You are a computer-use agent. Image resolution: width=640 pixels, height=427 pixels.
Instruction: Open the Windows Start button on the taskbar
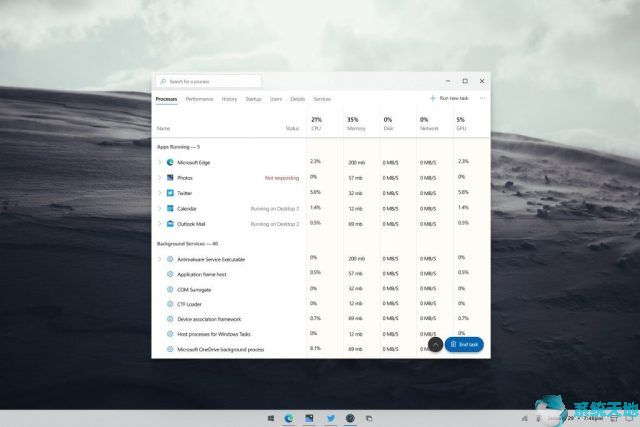tap(271, 418)
